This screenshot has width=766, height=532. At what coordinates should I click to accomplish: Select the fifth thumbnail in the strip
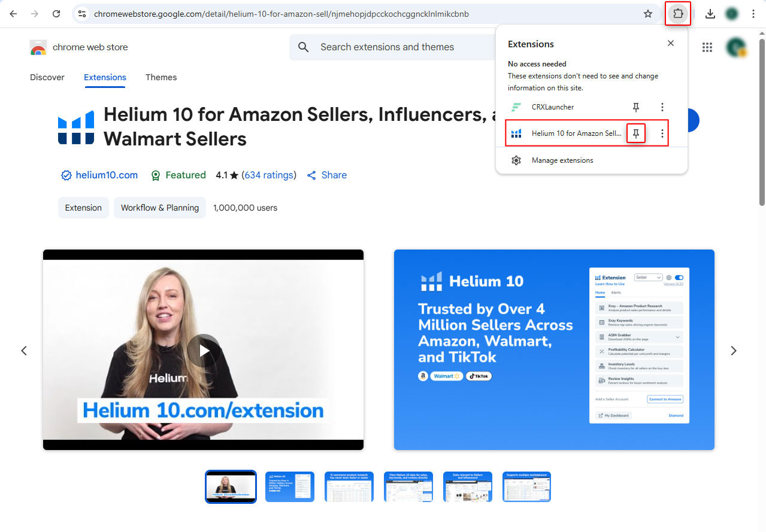[468, 487]
